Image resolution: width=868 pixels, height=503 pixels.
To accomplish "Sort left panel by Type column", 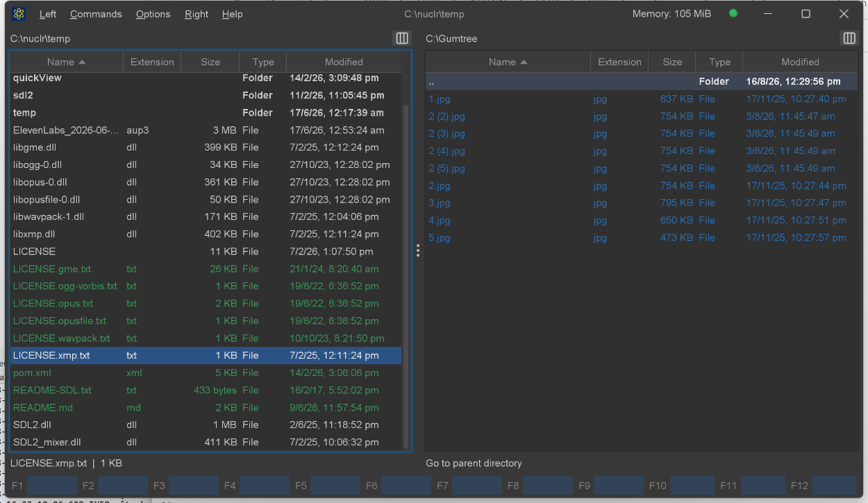I will 263,62.
